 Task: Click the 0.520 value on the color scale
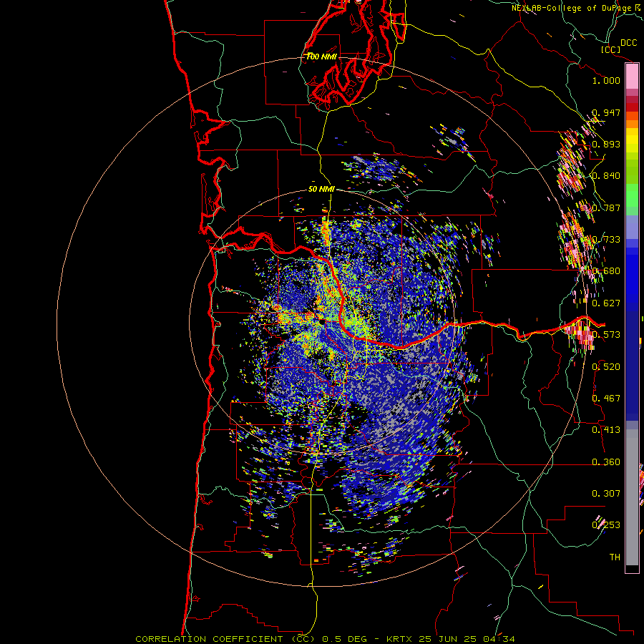point(606,367)
